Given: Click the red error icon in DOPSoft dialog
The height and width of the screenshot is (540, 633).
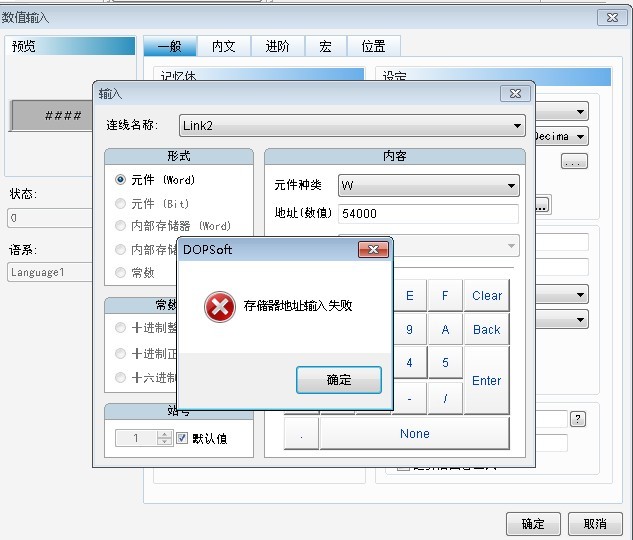Looking at the screenshot, I should point(220,307).
